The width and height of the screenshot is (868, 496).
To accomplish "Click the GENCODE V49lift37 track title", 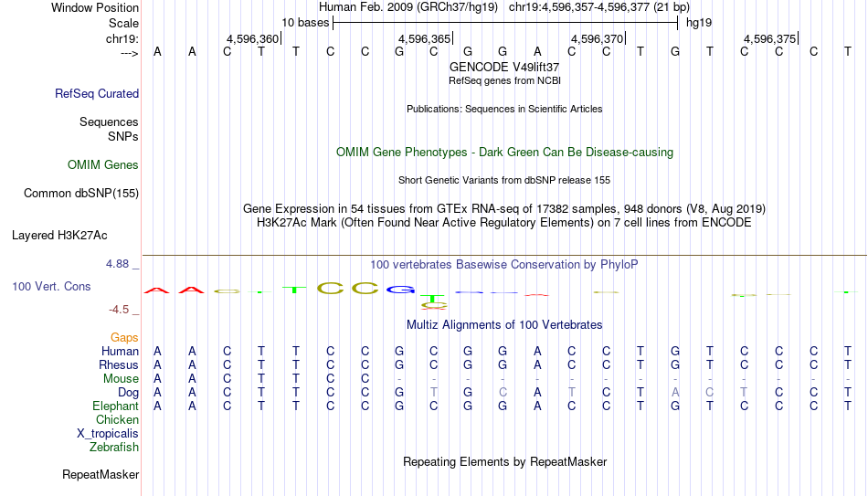I will tap(504, 67).
